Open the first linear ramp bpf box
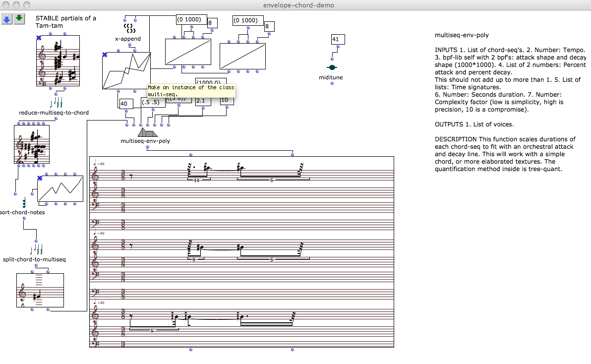The width and height of the screenshot is (591, 364). click(188, 52)
